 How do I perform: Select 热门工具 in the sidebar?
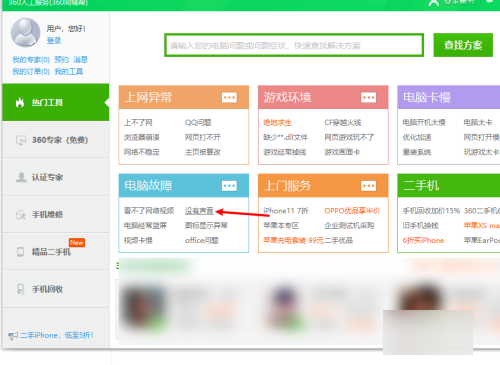tap(56, 102)
